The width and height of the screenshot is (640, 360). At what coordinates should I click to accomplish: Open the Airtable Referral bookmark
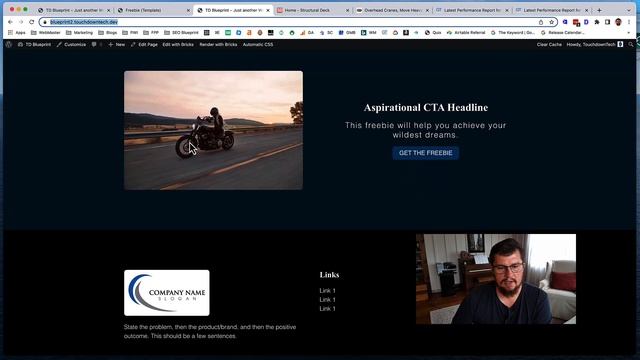point(466,33)
